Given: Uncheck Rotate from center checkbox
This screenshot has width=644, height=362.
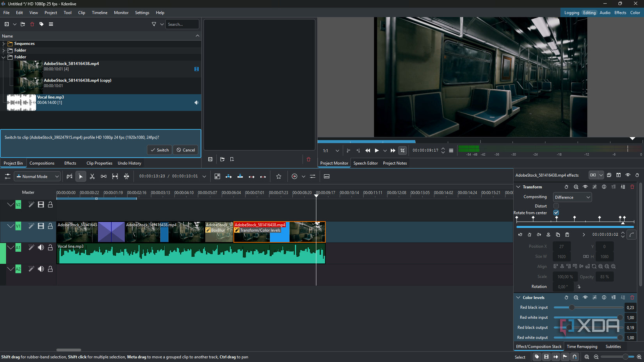Looking at the screenshot, I should click(x=556, y=213).
